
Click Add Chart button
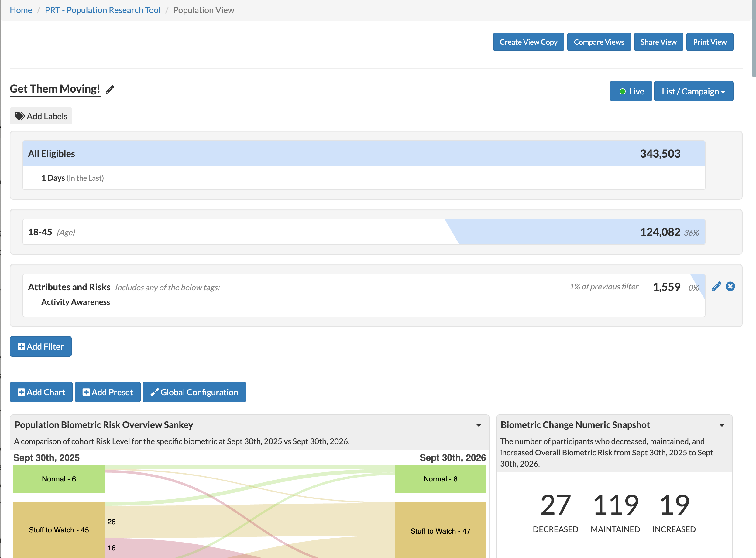[x=41, y=392]
